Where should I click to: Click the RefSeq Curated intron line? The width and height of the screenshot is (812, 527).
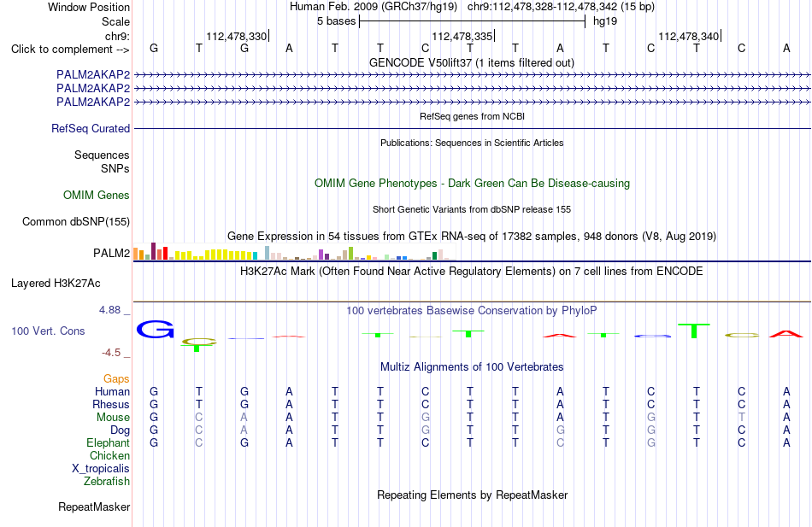[x=472, y=128]
